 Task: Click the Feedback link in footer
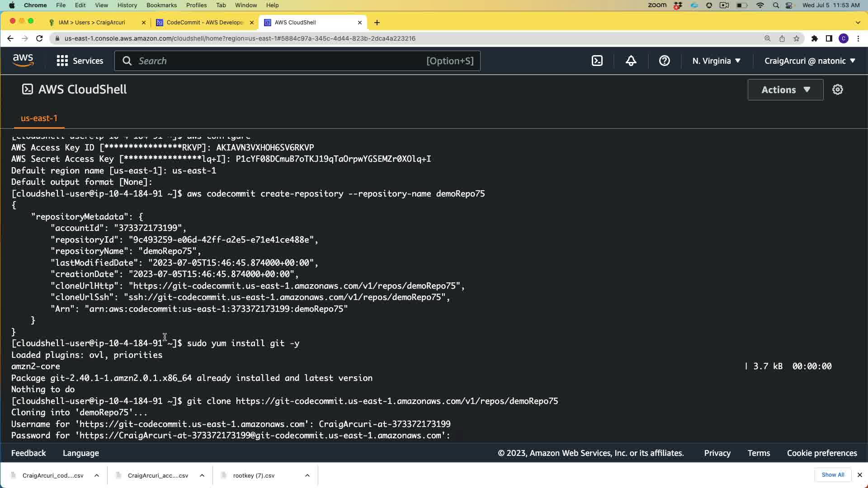coord(28,453)
